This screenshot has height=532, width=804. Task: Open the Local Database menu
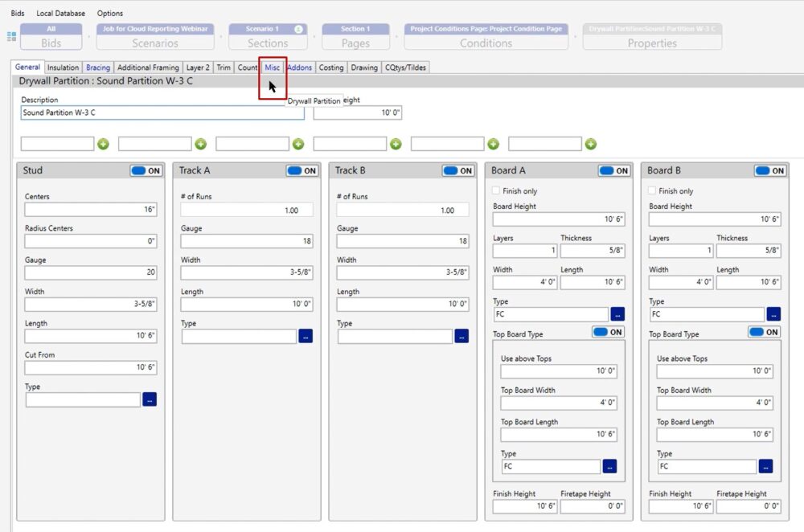point(60,14)
